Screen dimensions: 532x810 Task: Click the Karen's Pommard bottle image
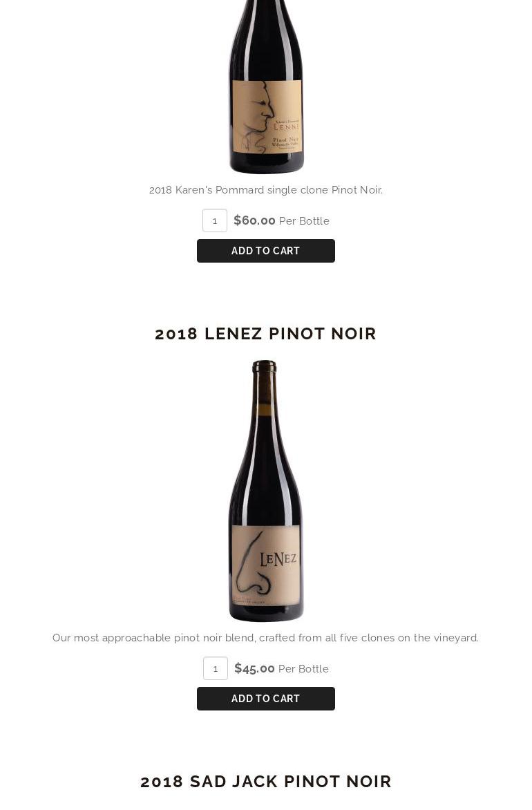(x=266, y=87)
